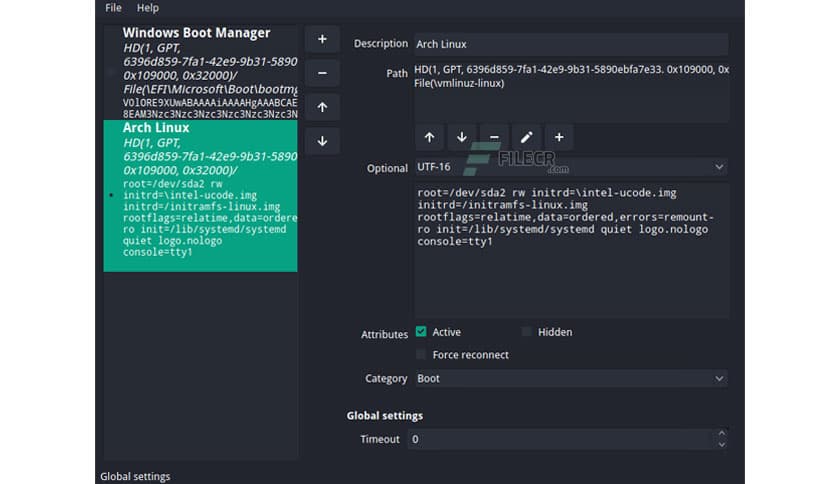Decrease the Timeout value with the down arrow
The image size is (836, 484).
tap(721, 445)
